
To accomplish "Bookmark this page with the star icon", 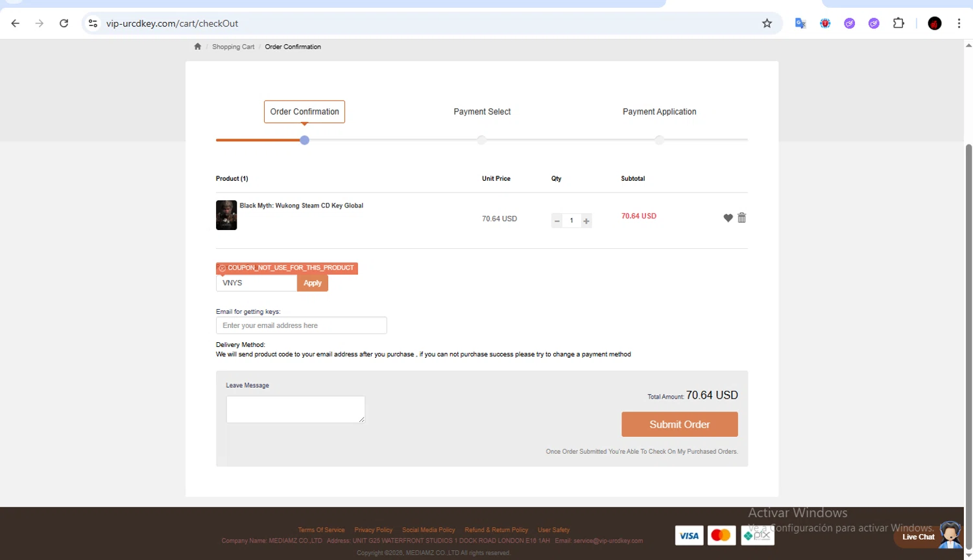I will pyautogui.click(x=767, y=23).
